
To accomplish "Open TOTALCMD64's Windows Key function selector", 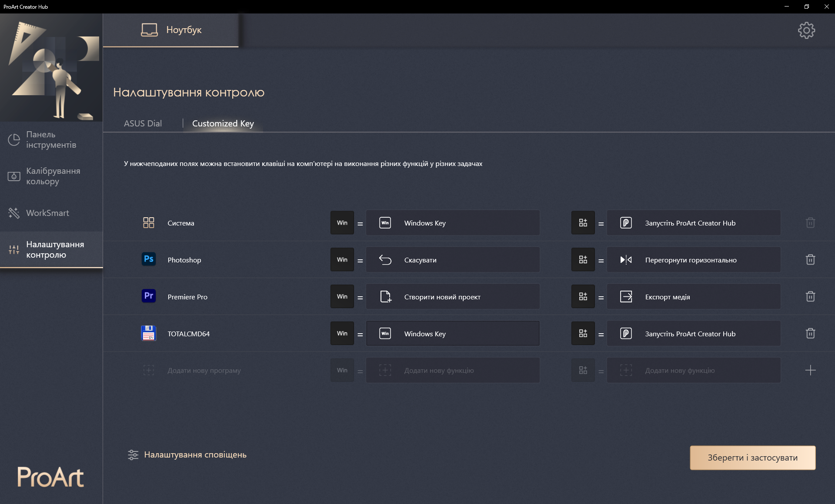I will point(452,334).
